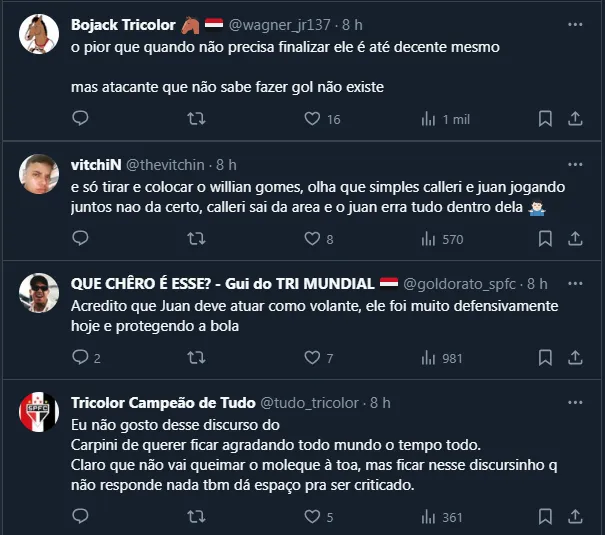Retweet the tweet about Juan playing volante
Viewport: 605px width, 535px height.
197,358
